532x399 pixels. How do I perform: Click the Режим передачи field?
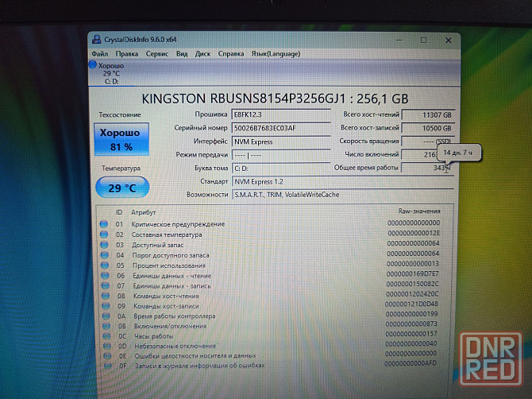pyautogui.click(x=281, y=155)
